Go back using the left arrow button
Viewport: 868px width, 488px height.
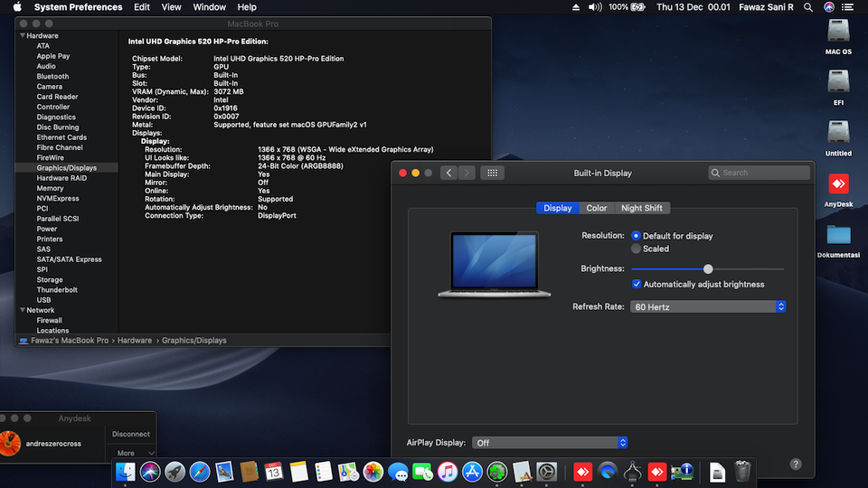tap(449, 173)
